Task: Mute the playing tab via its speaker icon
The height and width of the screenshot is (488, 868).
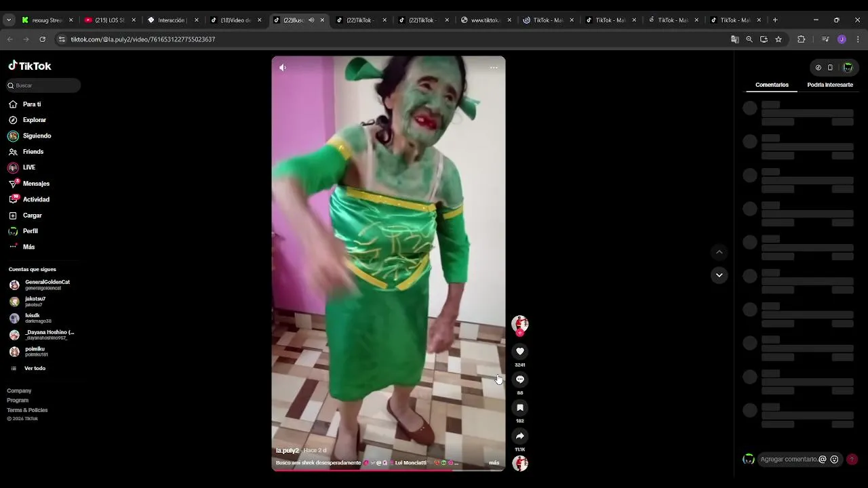Action: point(311,20)
